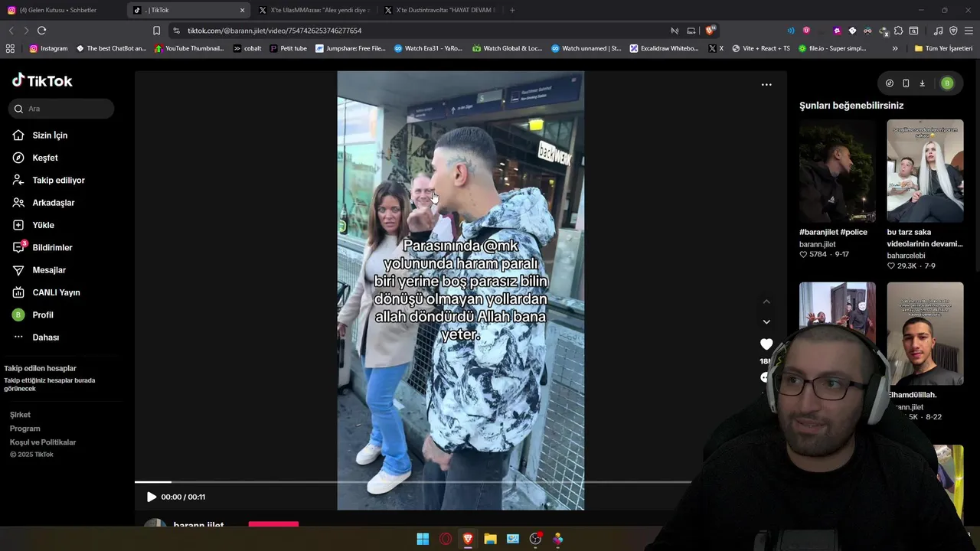Viewport: 980px width, 551px height.
Task: Bookmark this page icon
Action: click(156, 31)
